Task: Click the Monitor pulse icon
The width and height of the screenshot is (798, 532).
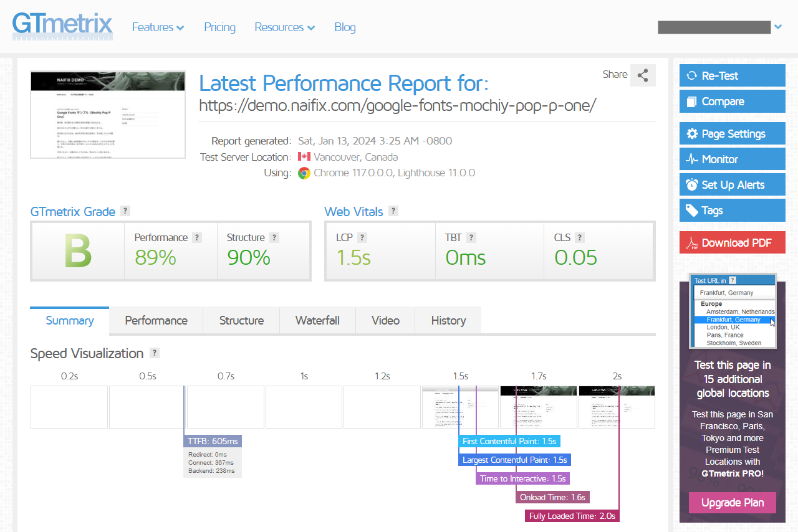Action: (691, 159)
